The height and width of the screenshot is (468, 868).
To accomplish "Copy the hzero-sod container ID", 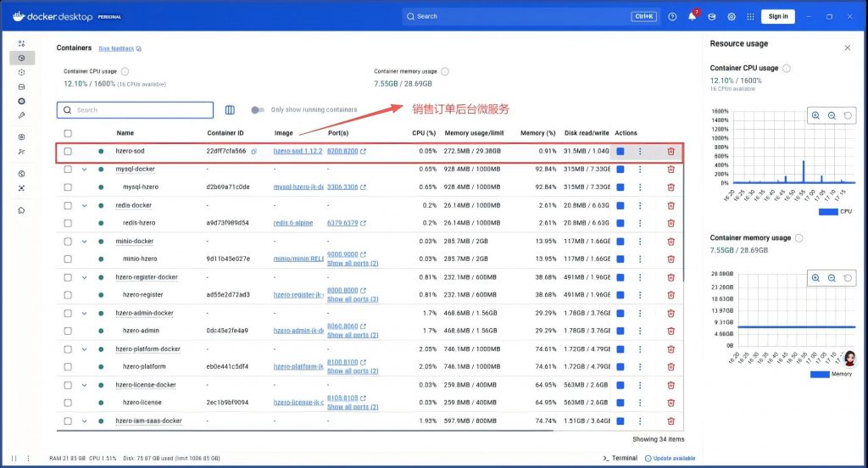I will (253, 152).
